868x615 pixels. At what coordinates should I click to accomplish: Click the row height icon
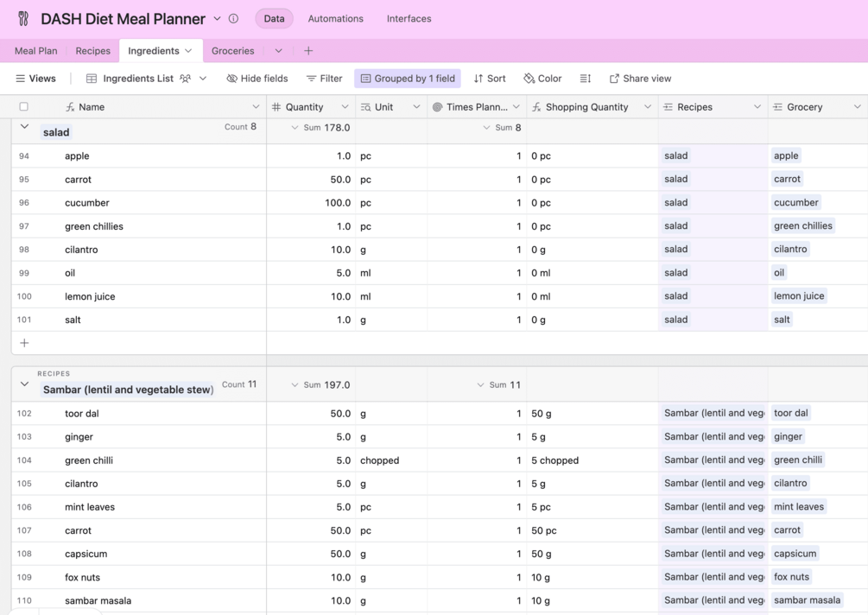(586, 79)
